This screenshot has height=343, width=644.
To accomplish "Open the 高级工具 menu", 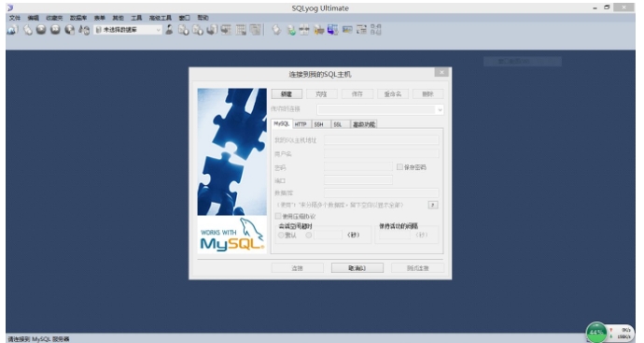I will tap(161, 18).
